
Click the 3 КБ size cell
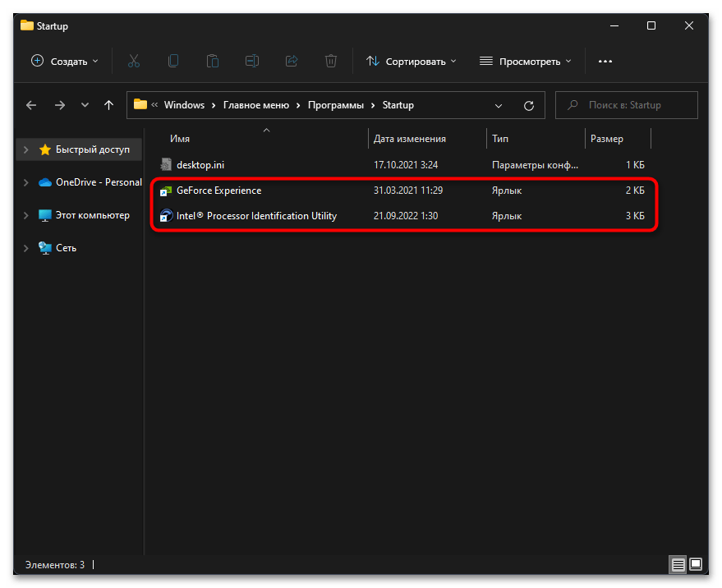tap(634, 215)
